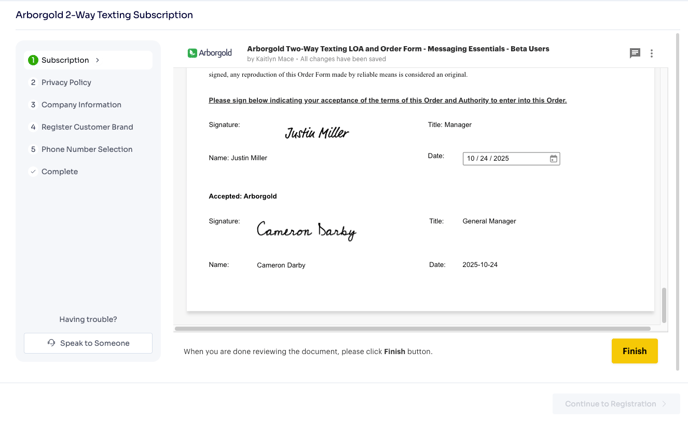Go to the Company Information step
Image resolution: width=688 pixels, height=422 pixels.
pos(81,105)
